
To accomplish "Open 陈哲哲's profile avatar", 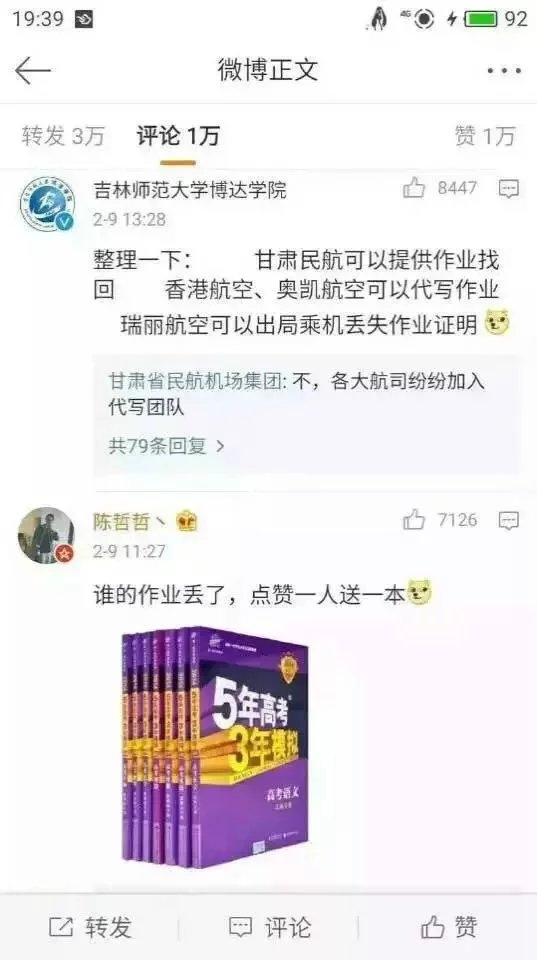I will tap(47, 535).
